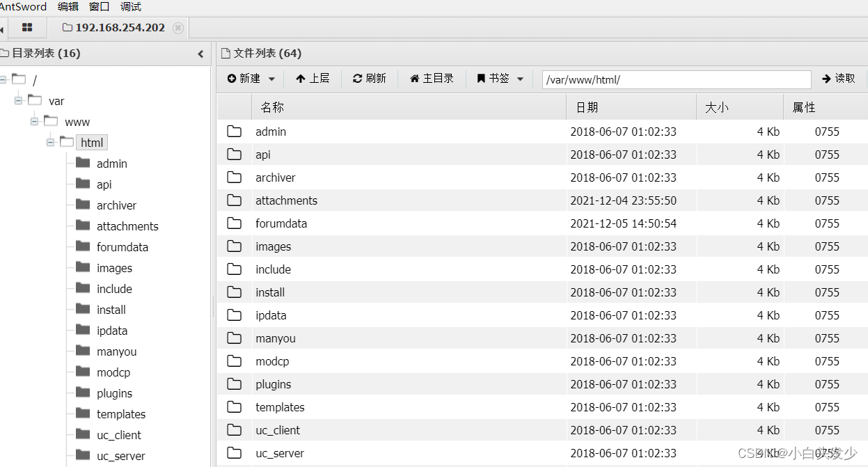This screenshot has height=467, width=868.
Task: Select plugins in the directory tree
Action: tap(114, 393)
